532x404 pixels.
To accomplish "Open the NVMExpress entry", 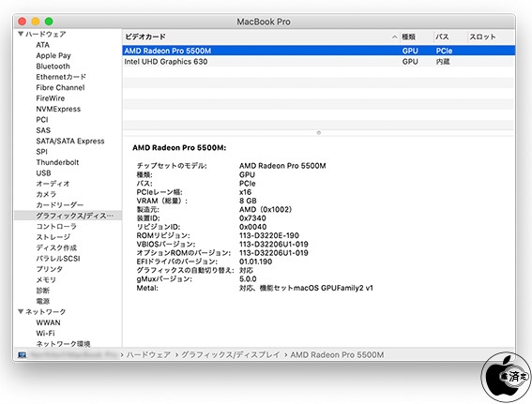I will pyautogui.click(x=58, y=109).
